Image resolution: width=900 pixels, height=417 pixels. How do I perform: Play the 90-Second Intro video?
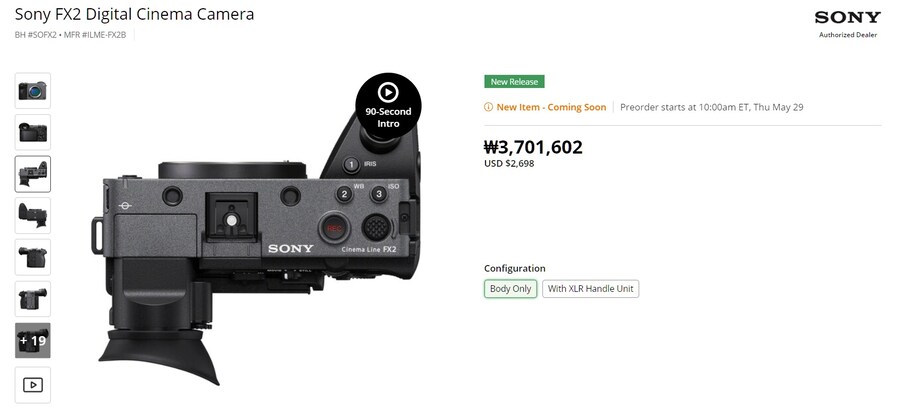coord(388,106)
